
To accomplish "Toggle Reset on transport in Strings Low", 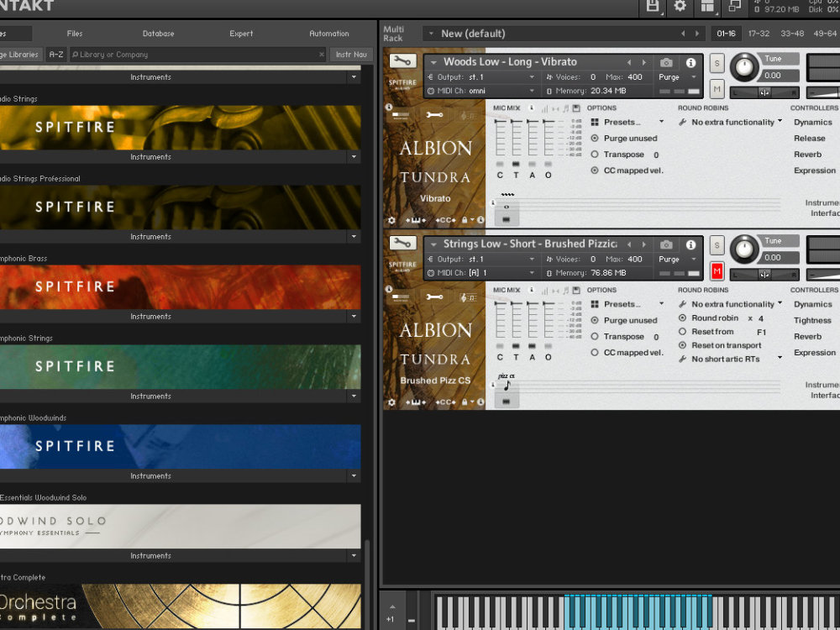I will tap(682, 345).
